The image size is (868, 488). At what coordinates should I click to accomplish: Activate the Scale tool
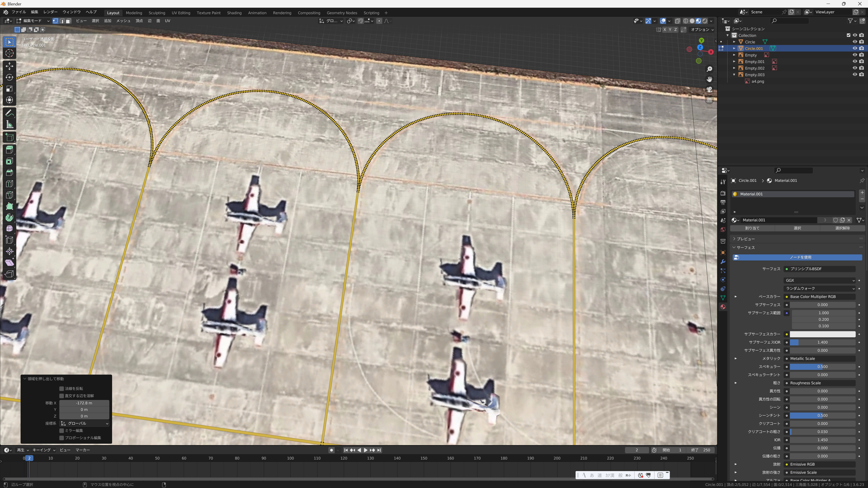pyautogui.click(x=9, y=89)
